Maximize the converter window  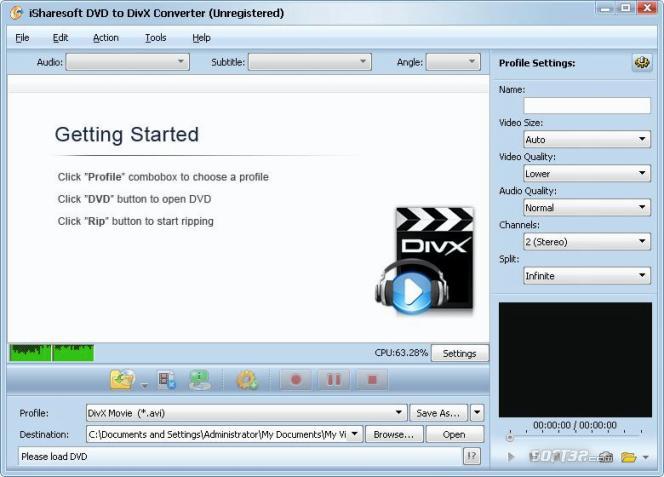[626, 8]
